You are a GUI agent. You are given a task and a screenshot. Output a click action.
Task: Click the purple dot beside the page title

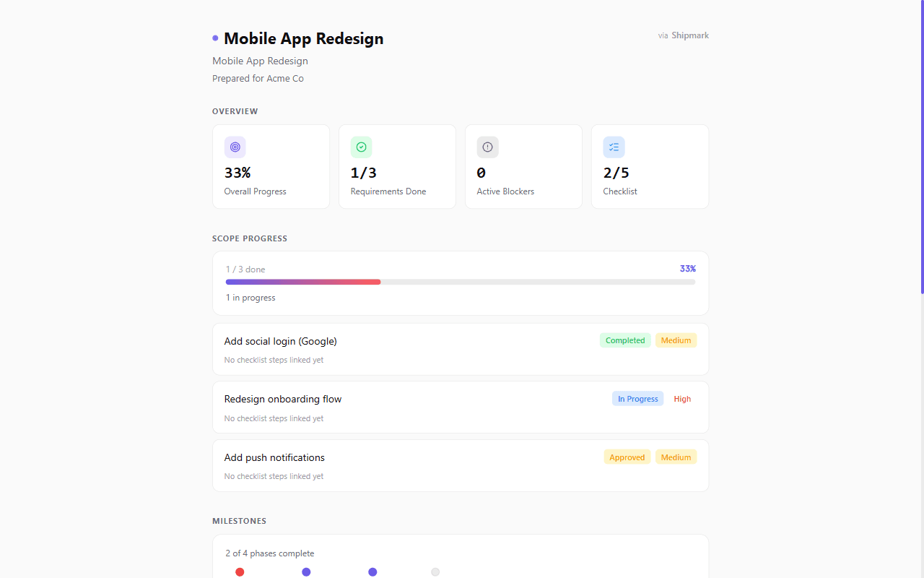coord(215,38)
